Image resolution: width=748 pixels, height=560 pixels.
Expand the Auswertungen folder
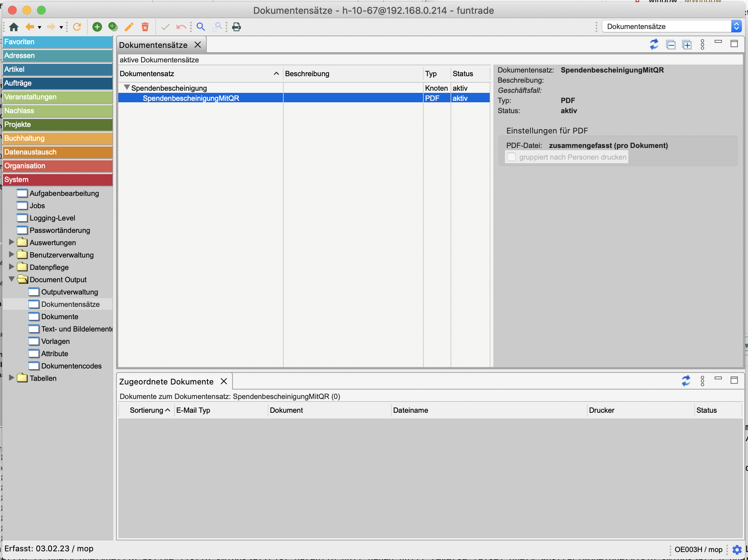[x=12, y=242]
